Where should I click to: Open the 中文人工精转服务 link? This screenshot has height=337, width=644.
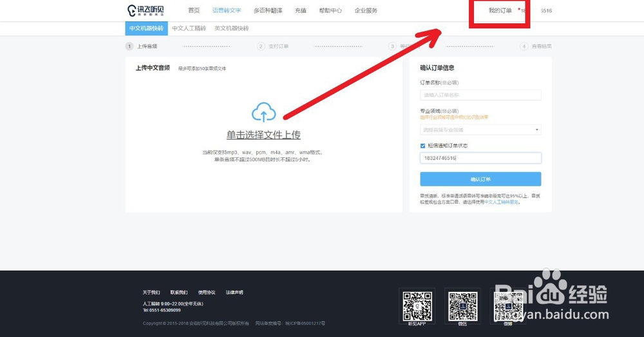tap(502, 202)
